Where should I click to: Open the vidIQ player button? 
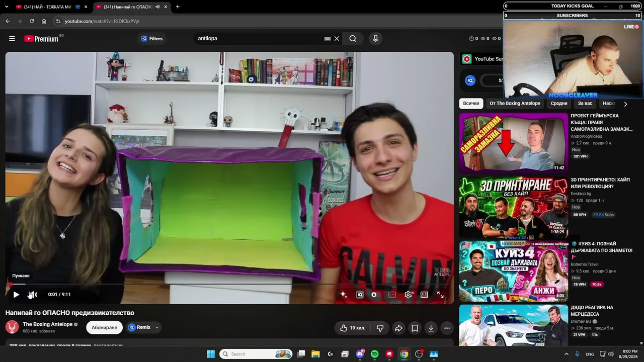[x=360, y=295]
